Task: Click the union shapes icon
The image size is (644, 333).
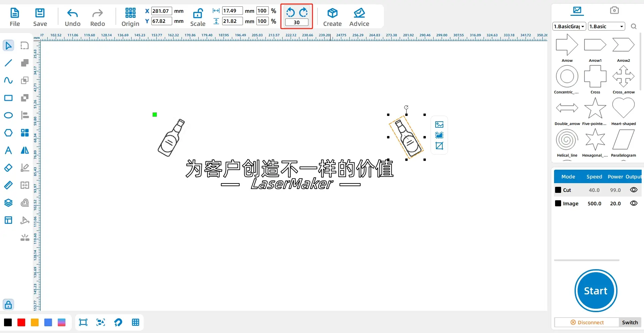Action: coord(25,63)
